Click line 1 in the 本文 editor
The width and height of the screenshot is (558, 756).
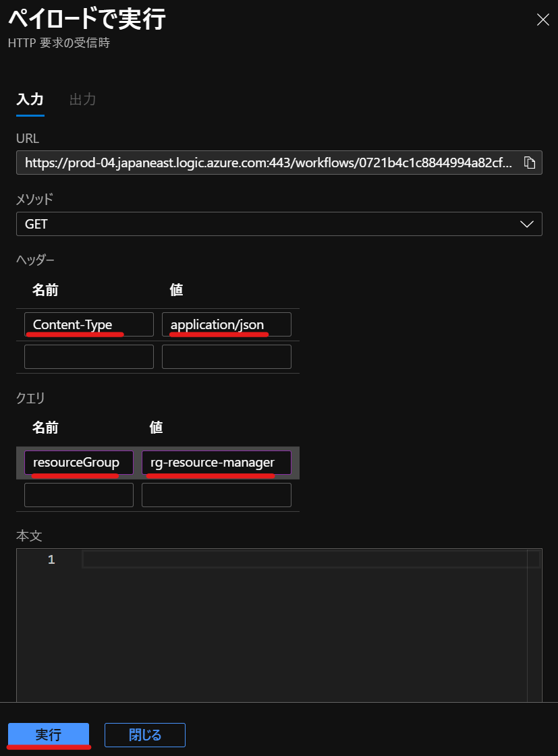pos(310,559)
